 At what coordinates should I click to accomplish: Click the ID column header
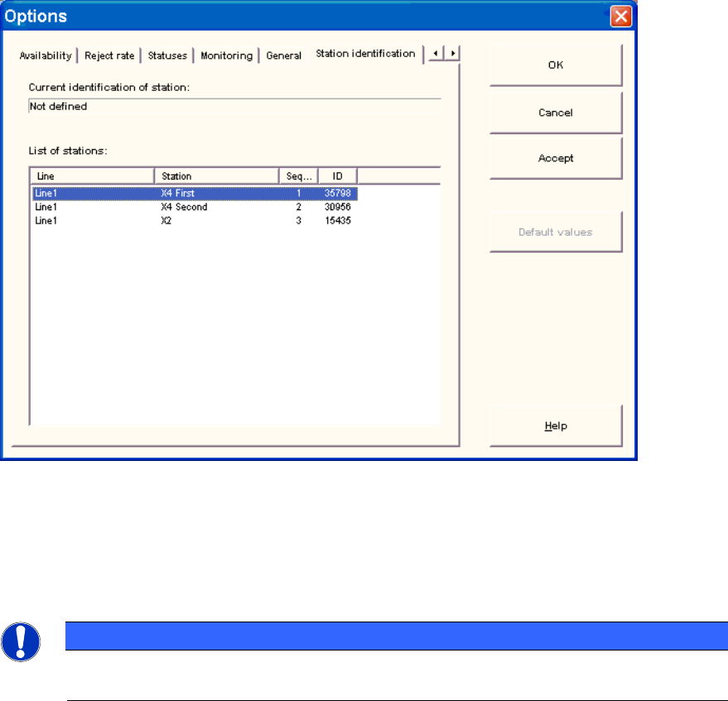(338, 176)
